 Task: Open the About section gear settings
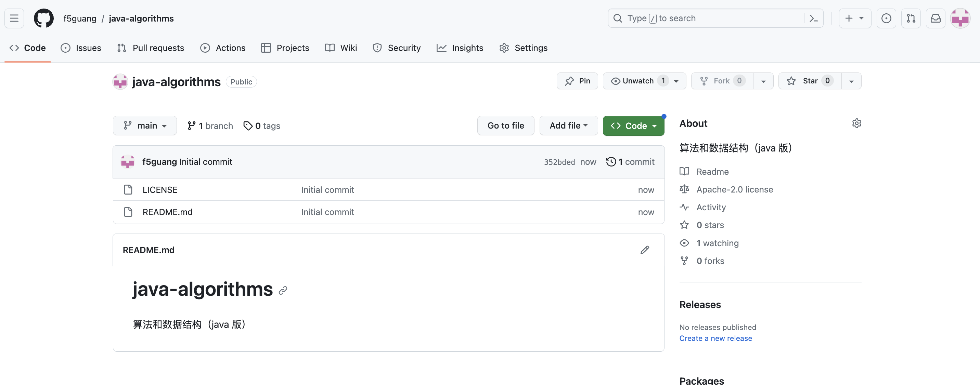856,123
